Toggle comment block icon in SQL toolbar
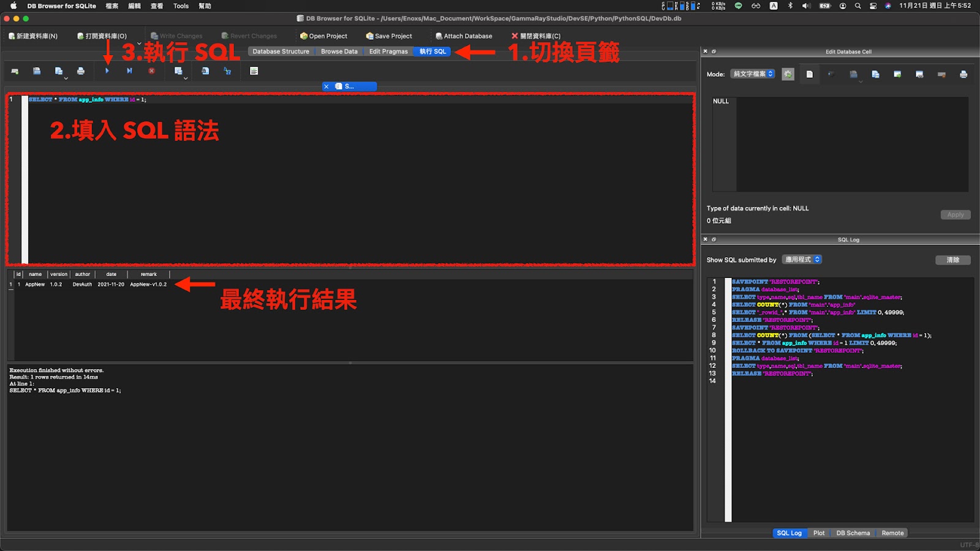The width and height of the screenshot is (980, 551). click(x=254, y=71)
